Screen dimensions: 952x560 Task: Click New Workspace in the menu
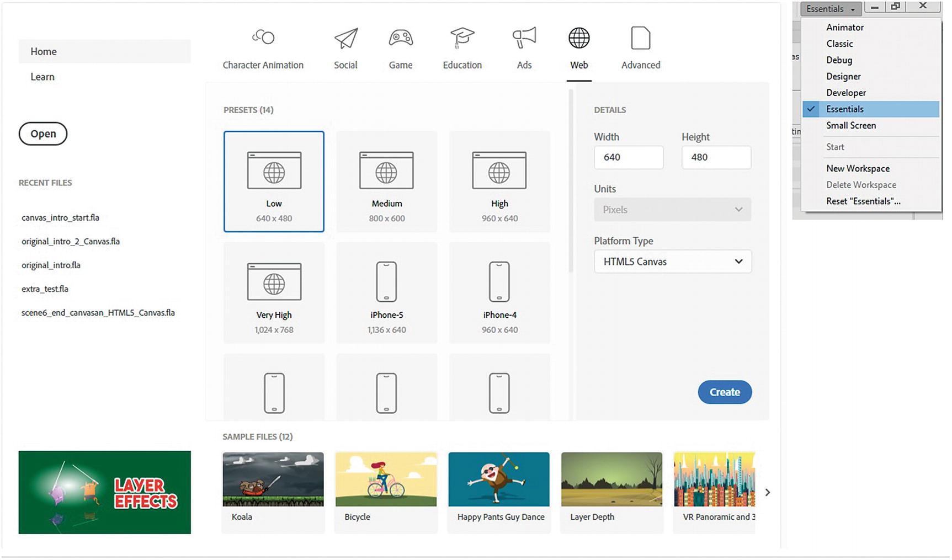click(x=858, y=169)
